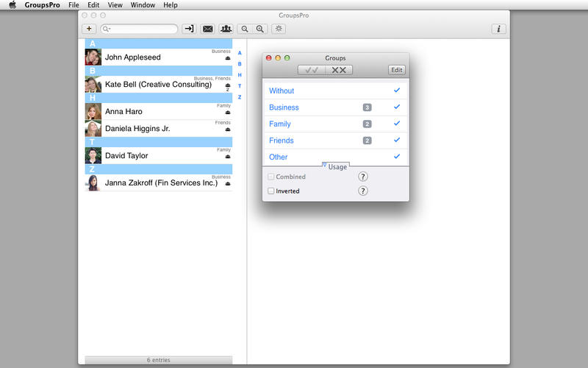The width and height of the screenshot is (588, 368).
Task: Deselect all groups with XX button
Action: 339,70
